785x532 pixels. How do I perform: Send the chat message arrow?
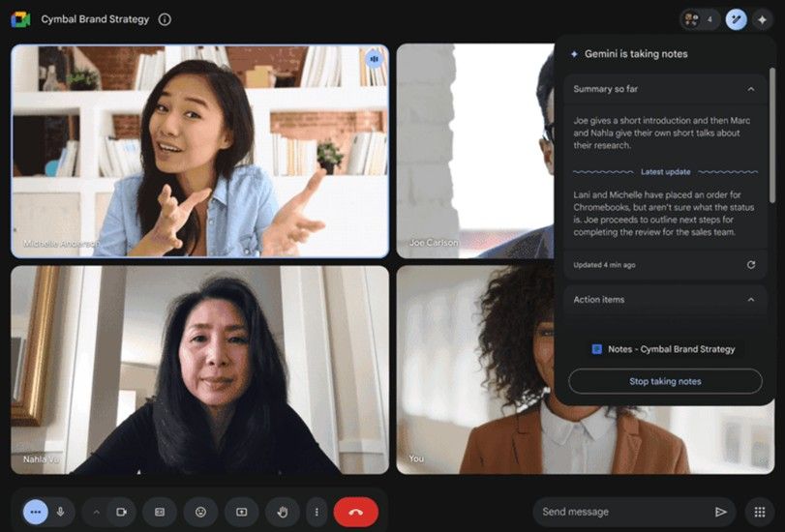point(721,512)
